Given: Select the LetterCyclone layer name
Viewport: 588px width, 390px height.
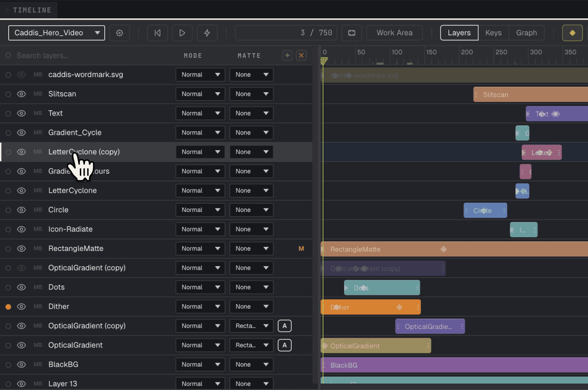Looking at the screenshot, I should [73, 190].
